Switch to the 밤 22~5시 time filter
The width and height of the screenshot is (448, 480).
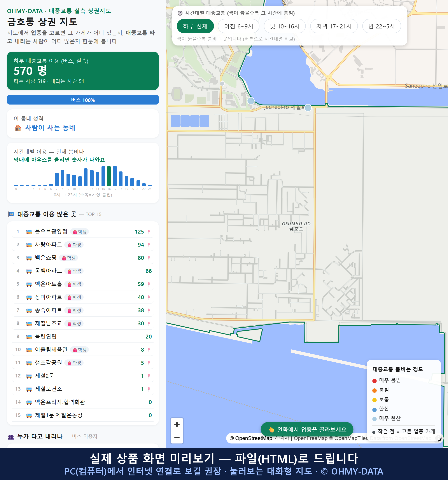(x=381, y=26)
